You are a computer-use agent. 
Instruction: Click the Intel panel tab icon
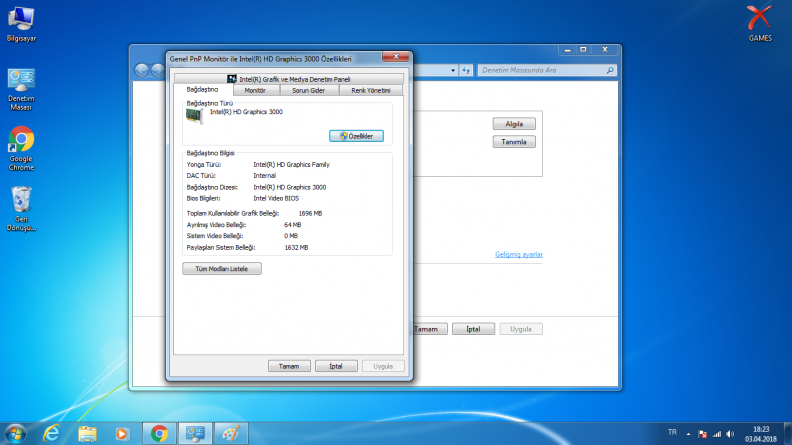pyautogui.click(x=231, y=79)
